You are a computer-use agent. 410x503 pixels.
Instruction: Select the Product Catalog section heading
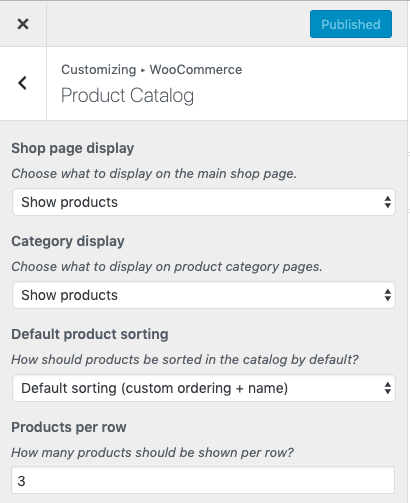(x=127, y=96)
